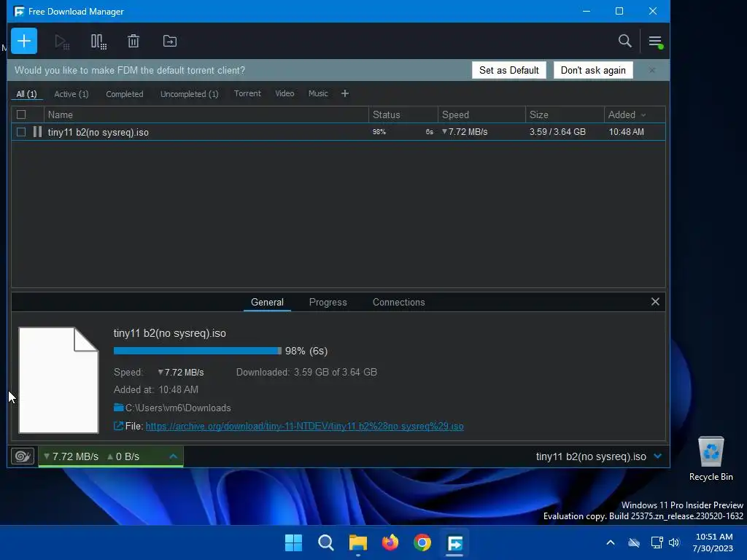Sort by the Name column header
Viewport: 747px width, 560px height.
(206, 114)
